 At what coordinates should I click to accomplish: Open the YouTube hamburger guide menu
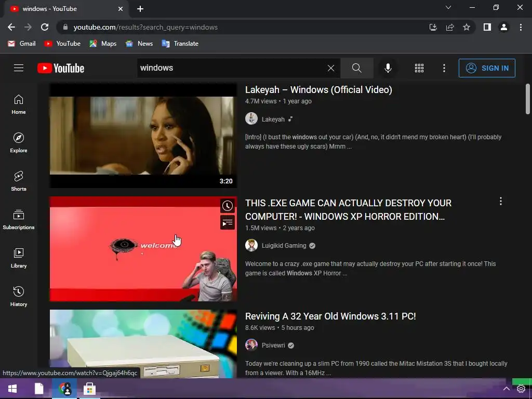(19, 68)
